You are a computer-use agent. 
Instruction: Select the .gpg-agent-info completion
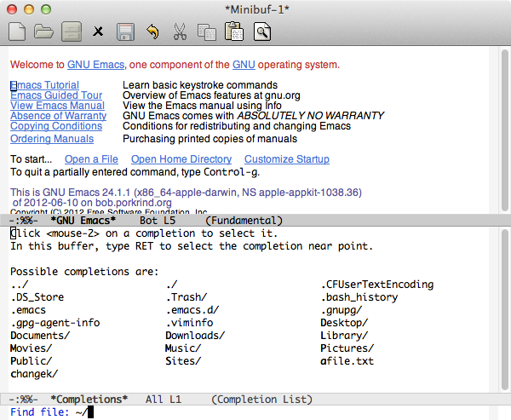(x=55, y=323)
